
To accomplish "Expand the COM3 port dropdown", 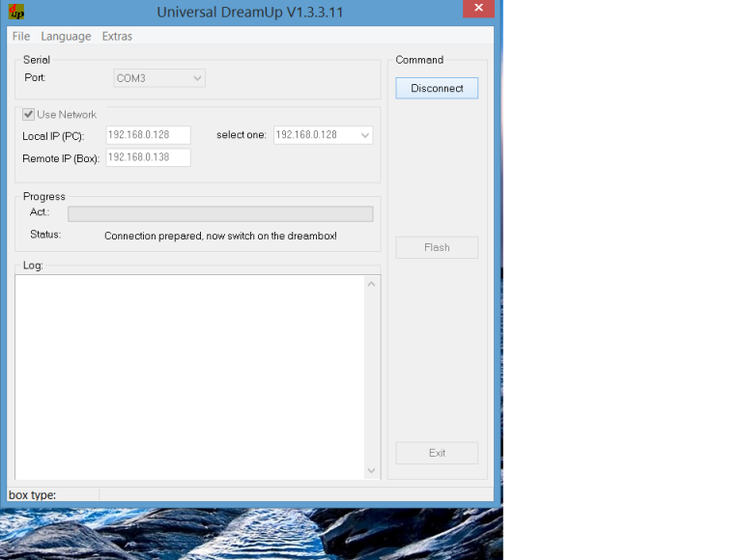I will [x=159, y=78].
